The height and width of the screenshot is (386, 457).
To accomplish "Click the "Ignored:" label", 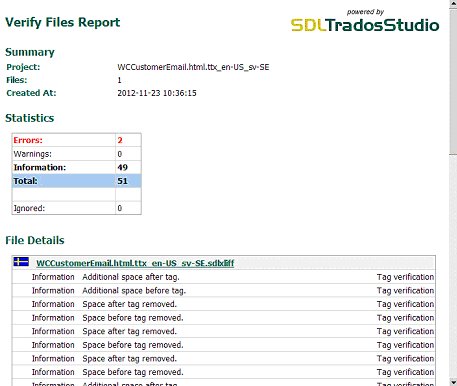I will click(29, 208).
